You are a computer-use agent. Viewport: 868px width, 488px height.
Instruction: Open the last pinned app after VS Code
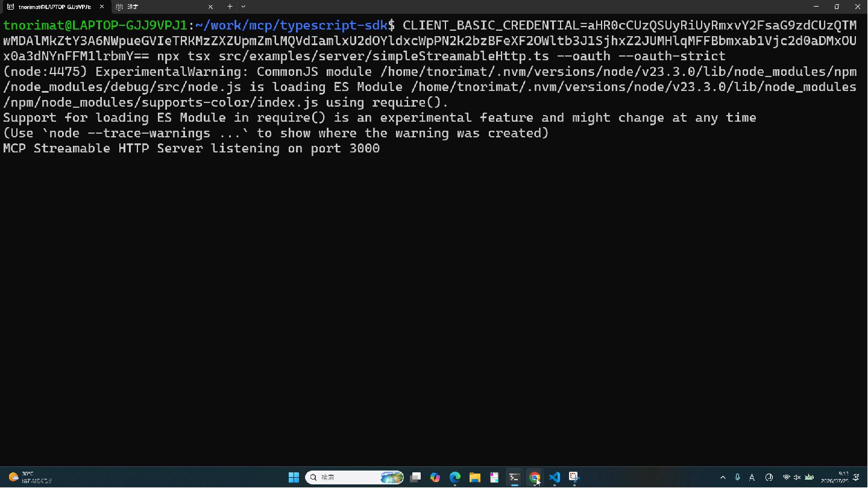pyautogui.click(x=574, y=477)
